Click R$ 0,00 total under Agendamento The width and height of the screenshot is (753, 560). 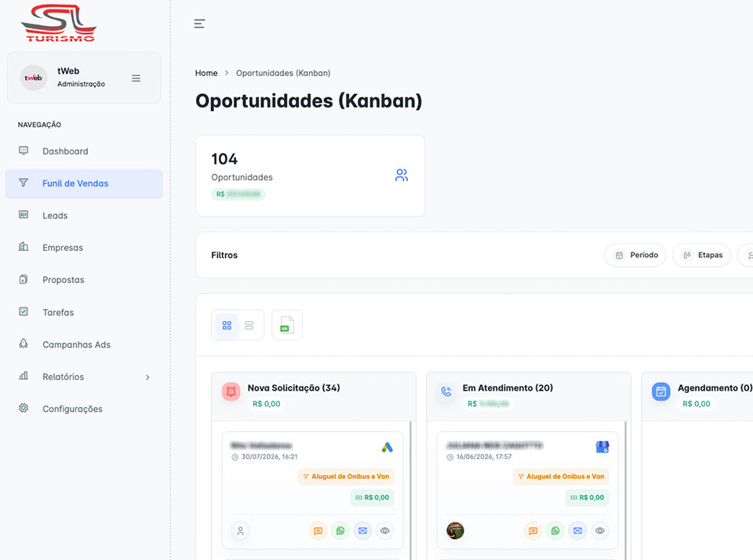tap(697, 404)
